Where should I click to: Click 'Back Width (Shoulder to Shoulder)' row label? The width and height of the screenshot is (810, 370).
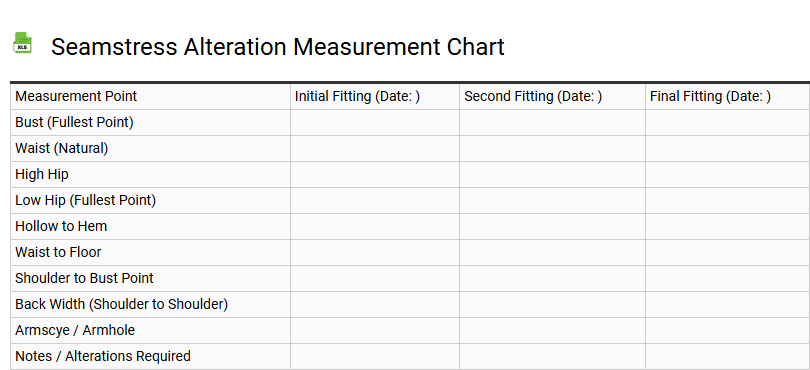point(121,304)
